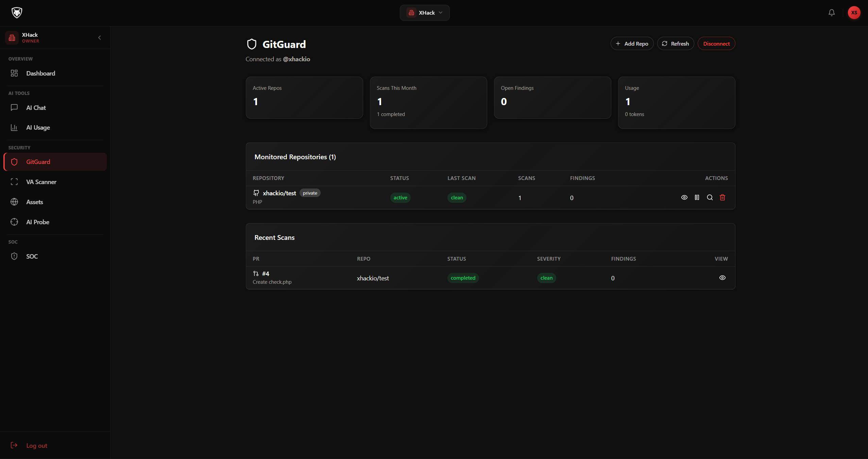Open AI Probe from the sidebar
Screen dimensions: 868x459
click(55, 222)
